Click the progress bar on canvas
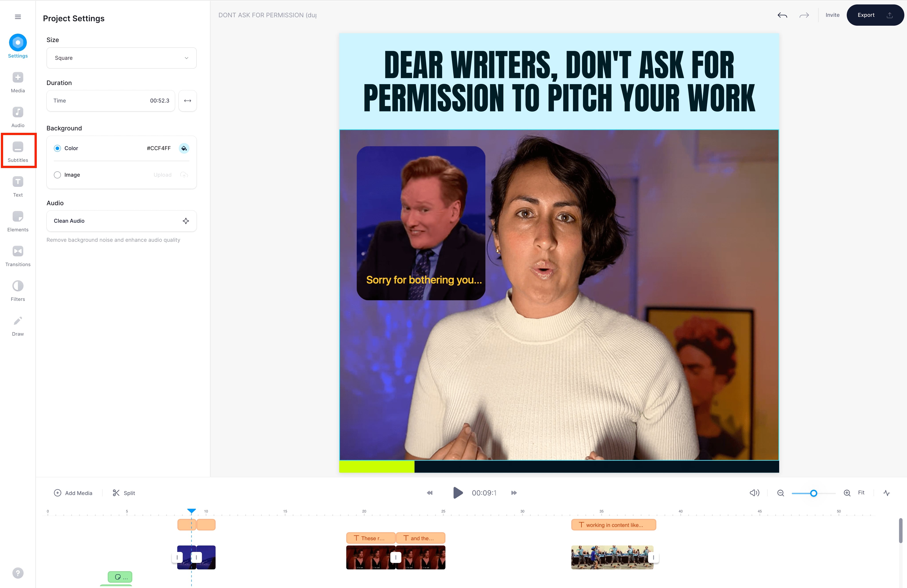The width and height of the screenshot is (907, 588). [x=559, y=466]
